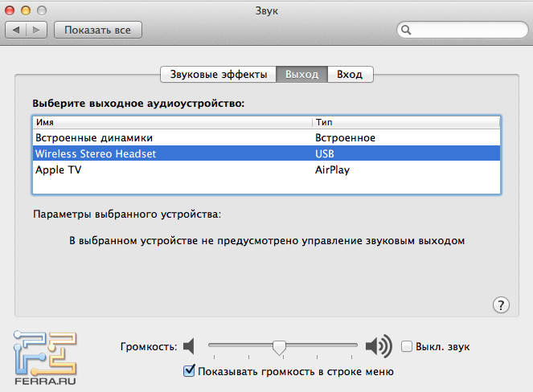This screenshot has width=533, height=392.
Task: Switch to the Звуковые эффекты tab
Action: tap(218, 75)
